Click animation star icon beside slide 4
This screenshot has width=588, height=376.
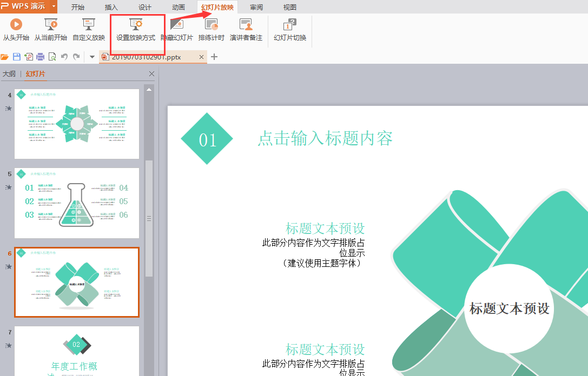click(8, 108)
